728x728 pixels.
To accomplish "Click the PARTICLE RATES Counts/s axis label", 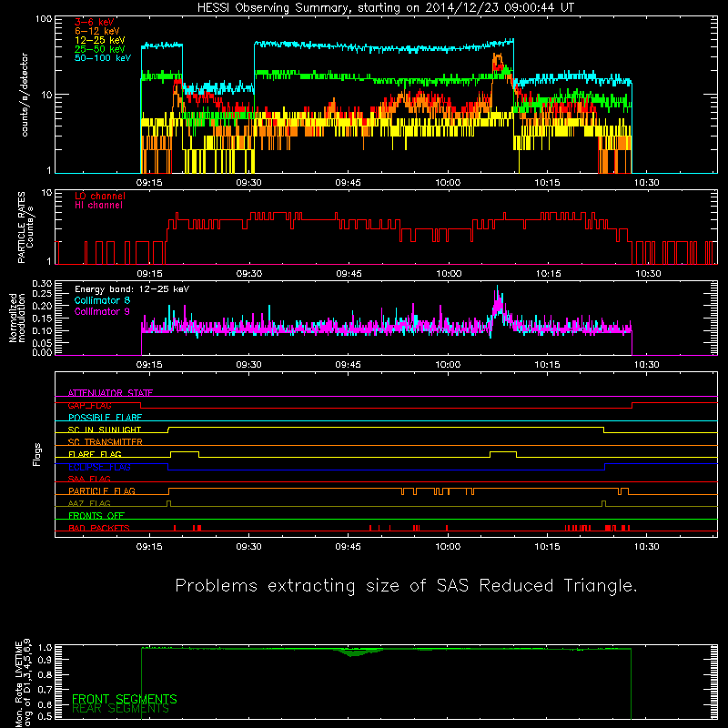I will 25,227.
